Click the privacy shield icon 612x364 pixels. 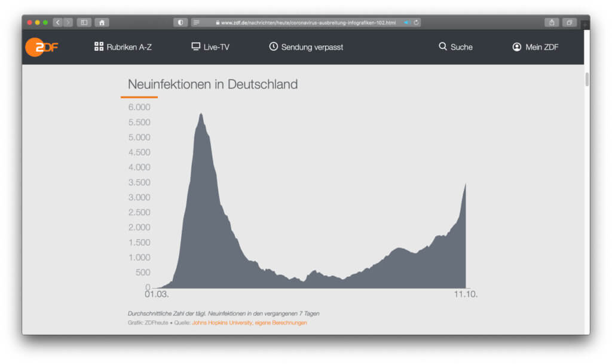(x=180, y=23)
